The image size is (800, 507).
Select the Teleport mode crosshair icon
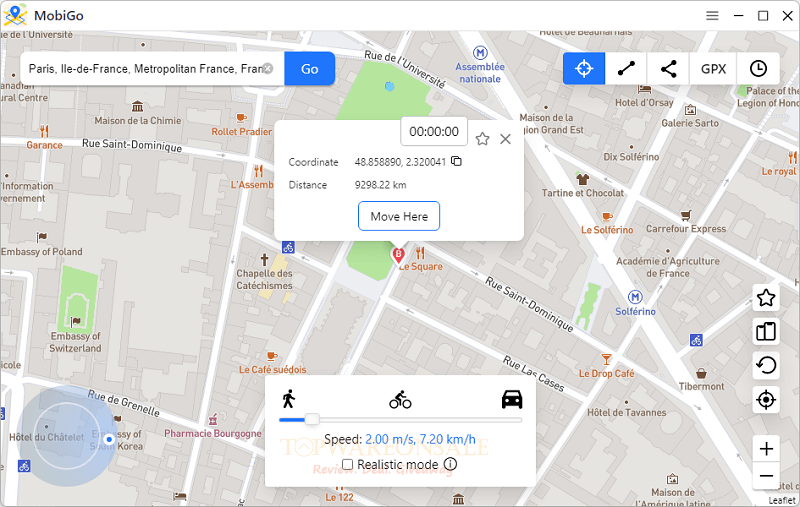coord(584,68)
